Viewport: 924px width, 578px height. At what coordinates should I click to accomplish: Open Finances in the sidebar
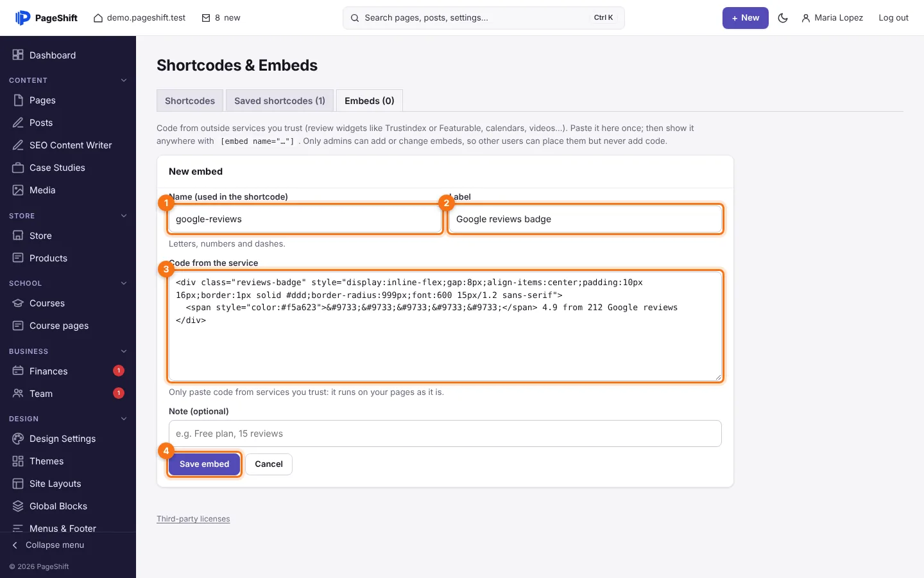pos(68,371)
